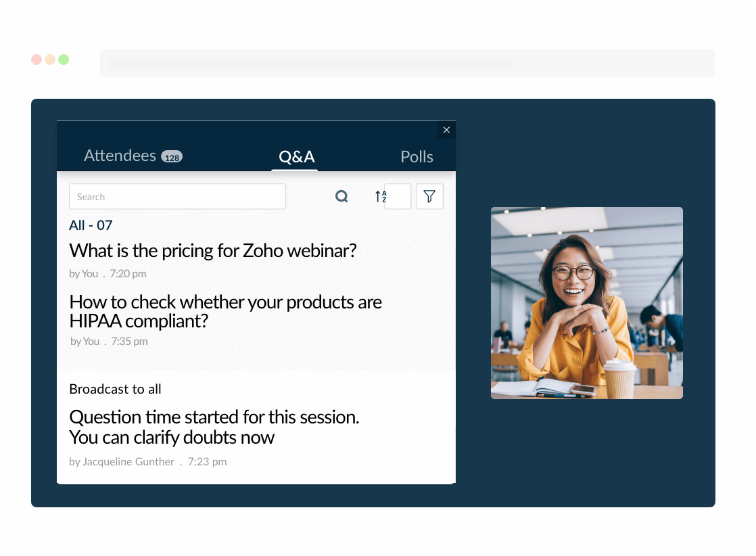The image size is (756, 556).
Task: Click the red window close dot
Action: [x=37, y=60]
